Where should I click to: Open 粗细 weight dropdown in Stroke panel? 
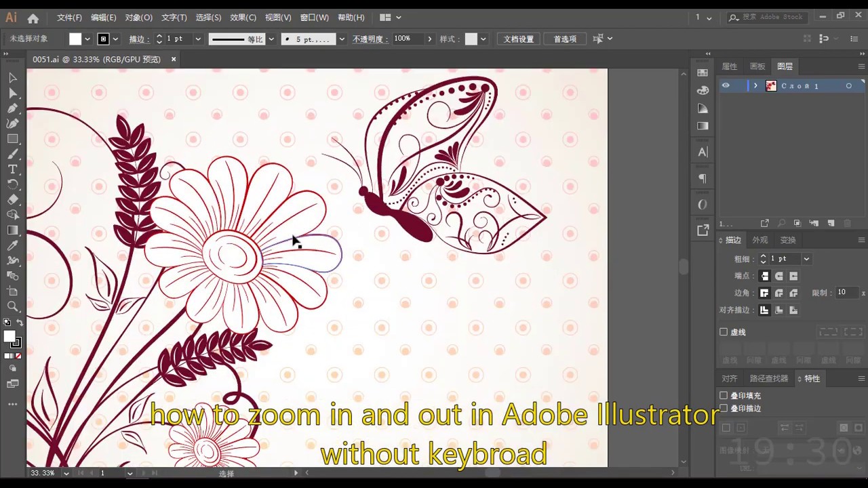pos(806,259)
